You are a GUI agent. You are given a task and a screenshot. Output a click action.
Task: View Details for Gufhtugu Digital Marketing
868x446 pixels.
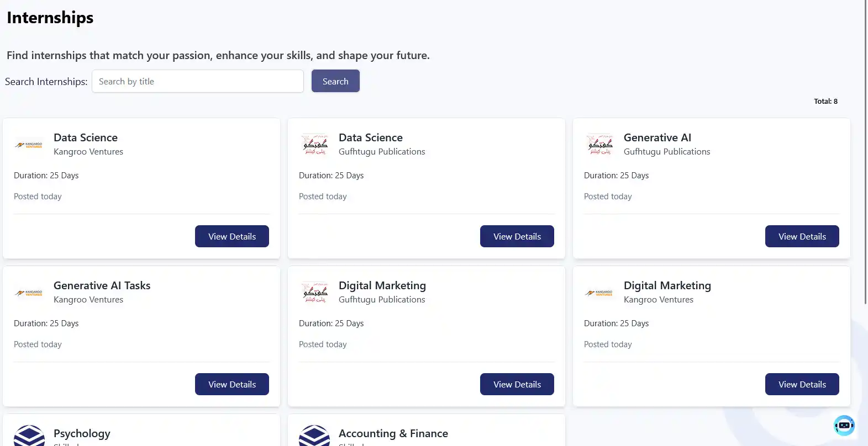517,384
